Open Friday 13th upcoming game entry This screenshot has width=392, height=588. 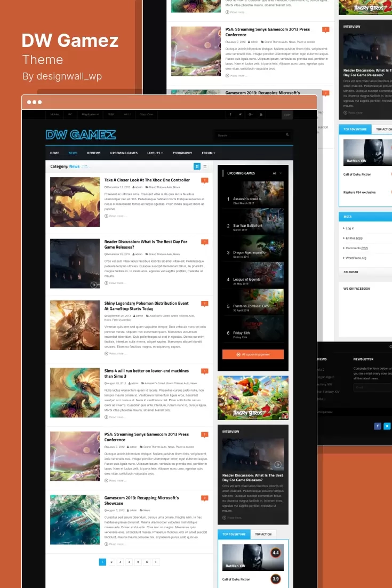pyautogui.click(x=253, y=329)
